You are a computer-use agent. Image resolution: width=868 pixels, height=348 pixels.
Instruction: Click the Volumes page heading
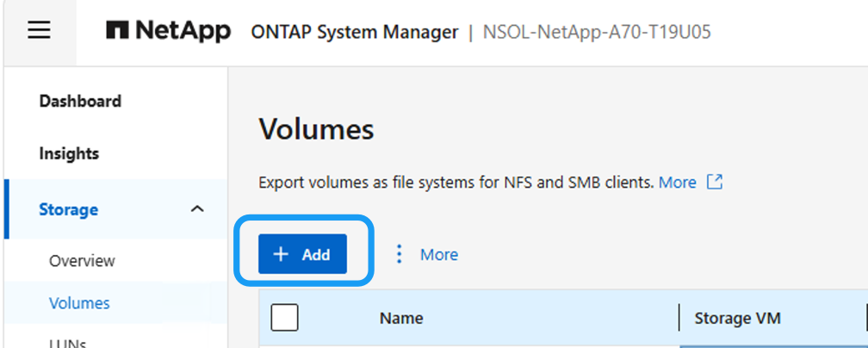click(x=316, y=130)
